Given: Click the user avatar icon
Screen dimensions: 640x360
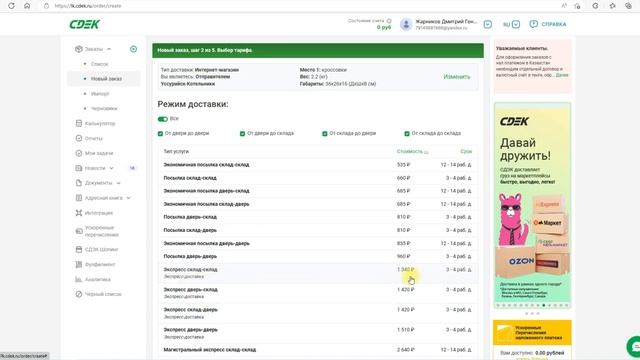Looking at the screenshot, I should pyautogui.click(x=406, y=24).
